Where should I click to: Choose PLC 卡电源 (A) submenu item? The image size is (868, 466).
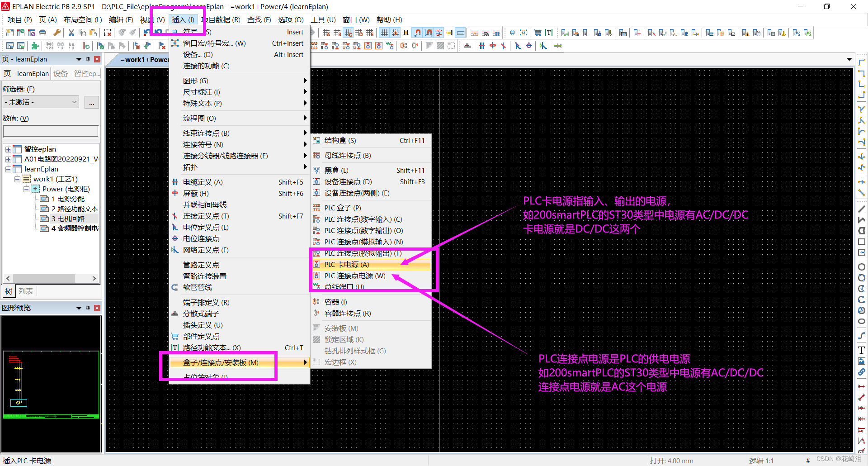[372, 265]
